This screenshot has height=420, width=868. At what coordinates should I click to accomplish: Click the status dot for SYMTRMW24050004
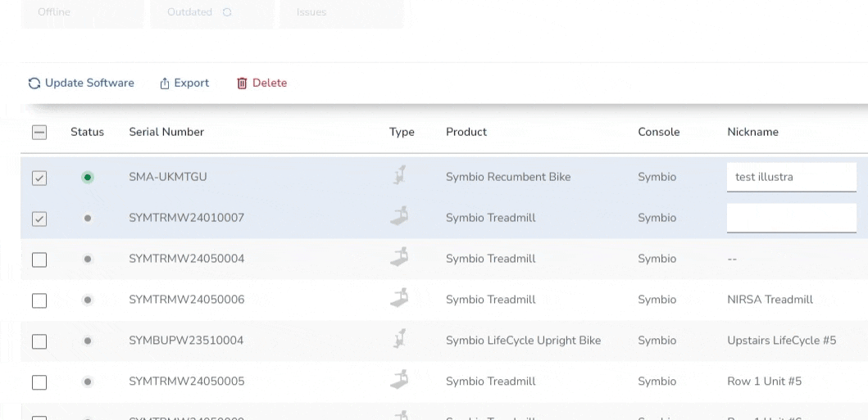pyautogui.click(x=88, y=260)
